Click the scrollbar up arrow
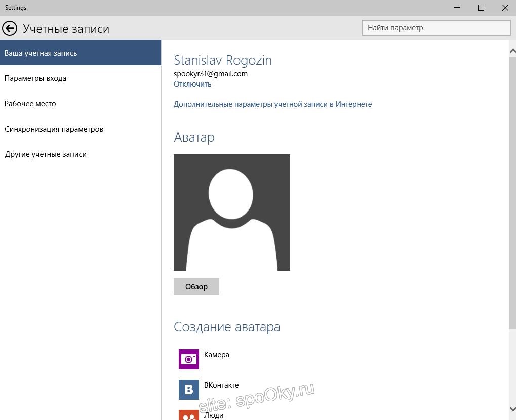The width and height of the screenshot is (516, 420). 512,51
